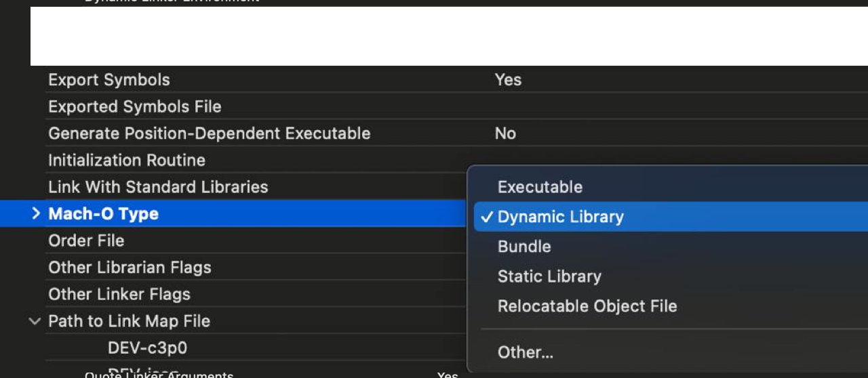Choose Static Library in the popup
The height and width of the screenshot is (378, 868).
click(x=549, y=276)
